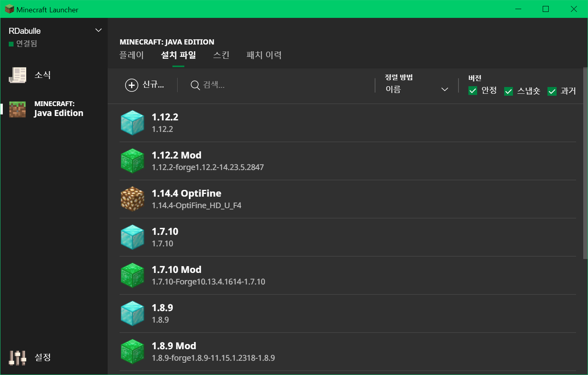Switch to the 패치 이력 tab
The width and height of the screenshot is (588, 375).
coord(264,55)
